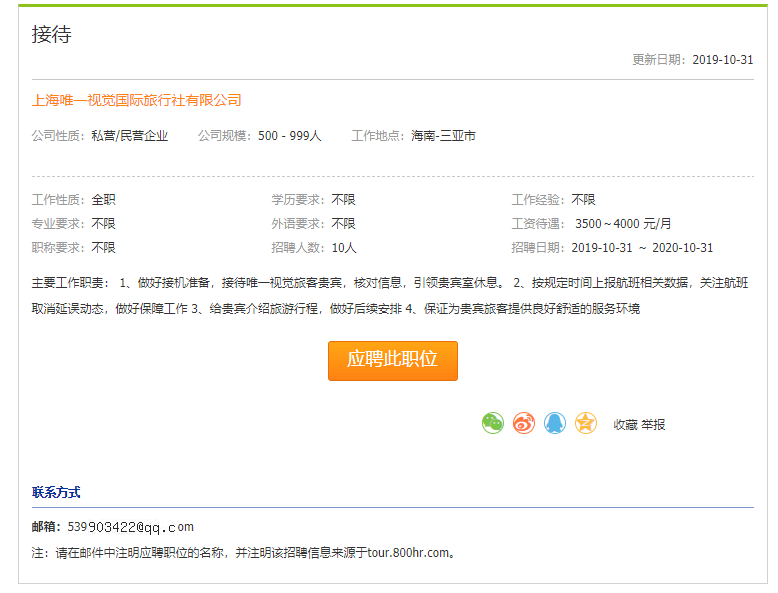This screenshot has height=593, width=778.
Task: Click the blue QQ penguin share icon
Action: [x=555, y=423]
